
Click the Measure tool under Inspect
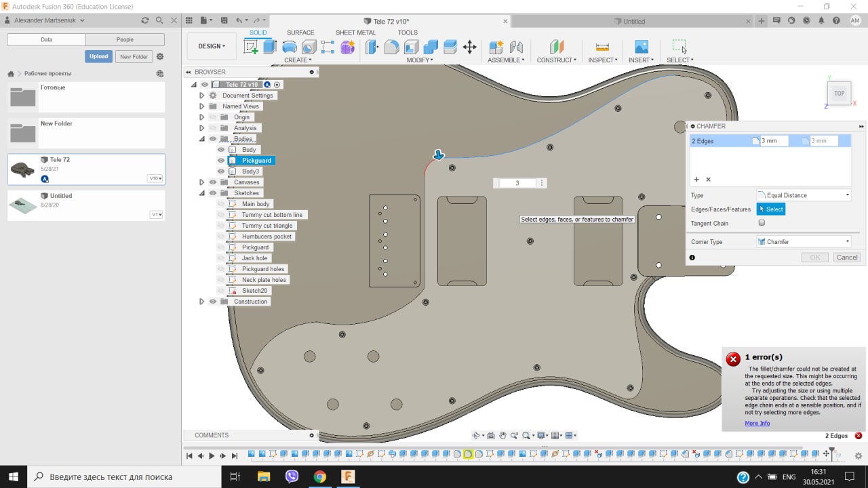click(x=602, y=47)
